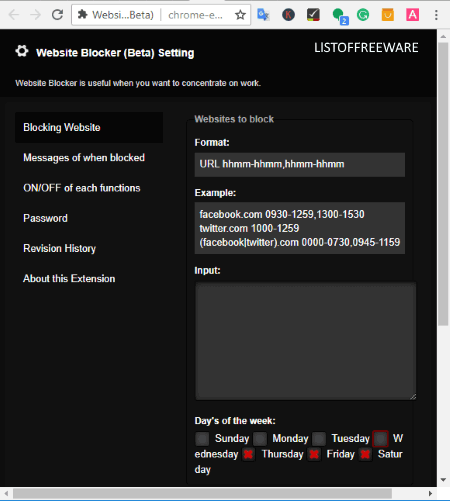The width and height of the screenshot is (450, 501).
Task: Open the Google Translate extension icon
Action: click(263, 15)
